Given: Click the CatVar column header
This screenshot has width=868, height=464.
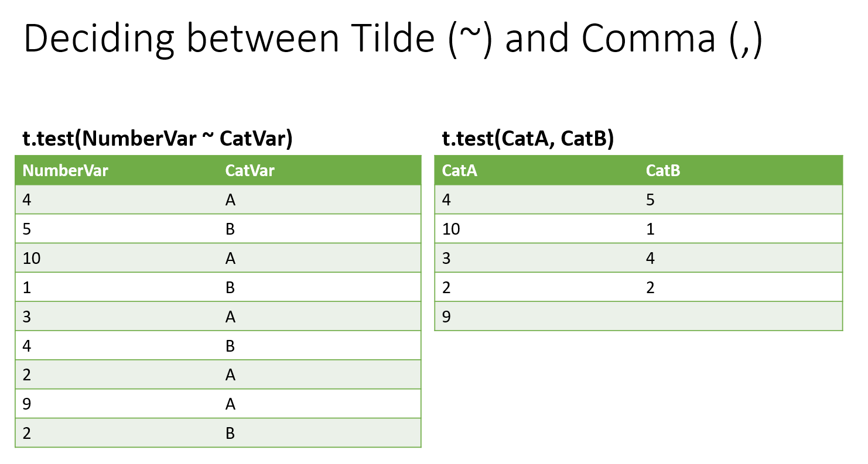Looking at the screenshot, I should point(320,170).
